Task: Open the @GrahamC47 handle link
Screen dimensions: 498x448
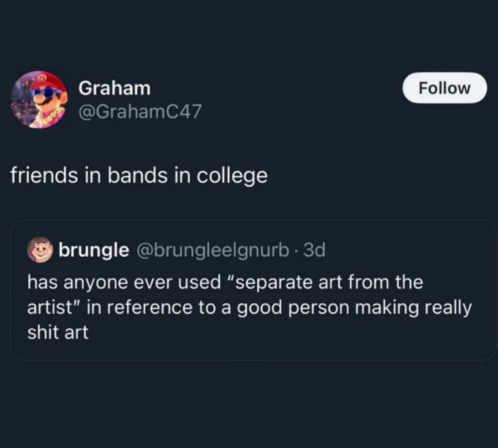Action: click(140, 111)
